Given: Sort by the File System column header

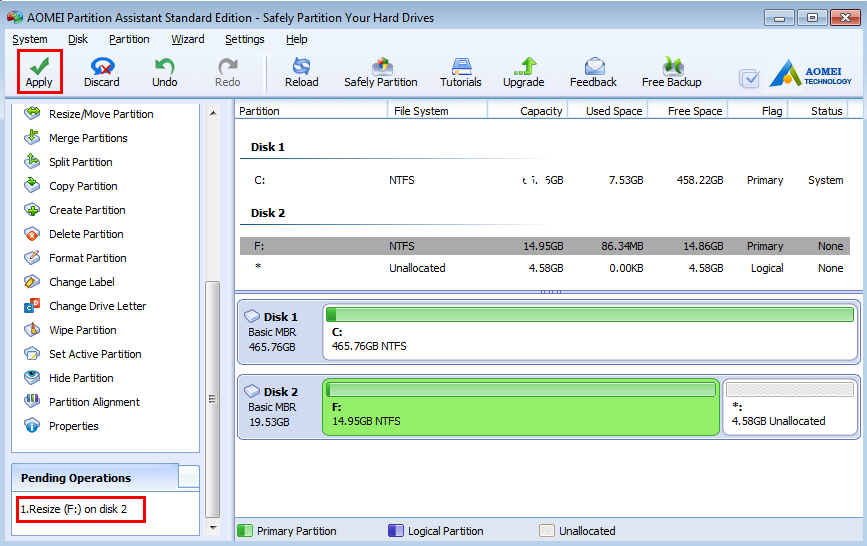Looking at the screenshot, I should click(437, 111).
